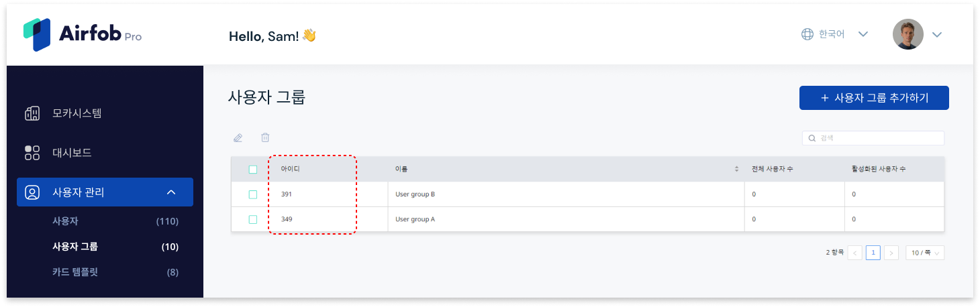Click the globe language icon
This screenshot has width=980, height=307.
click(x=807, y=34)
